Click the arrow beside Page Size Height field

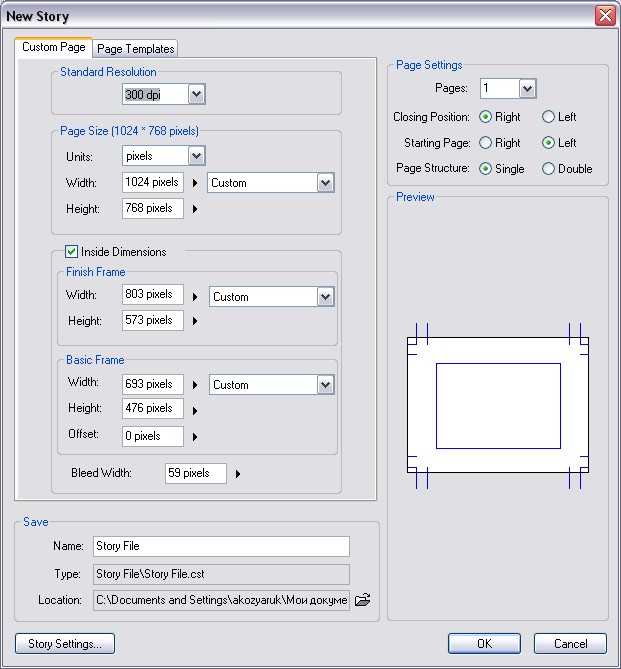[x=195, y=210]
